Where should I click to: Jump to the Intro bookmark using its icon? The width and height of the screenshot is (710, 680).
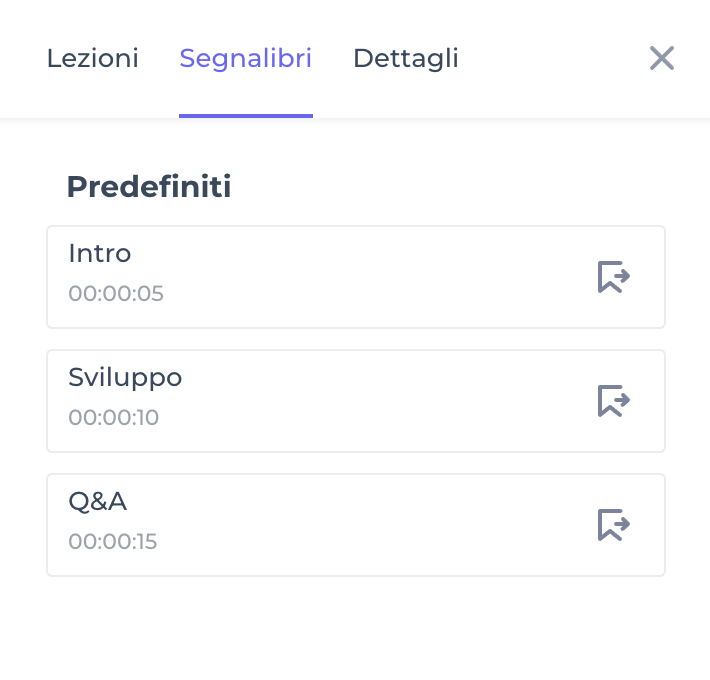pyautogui.click(x=614, y=277)
